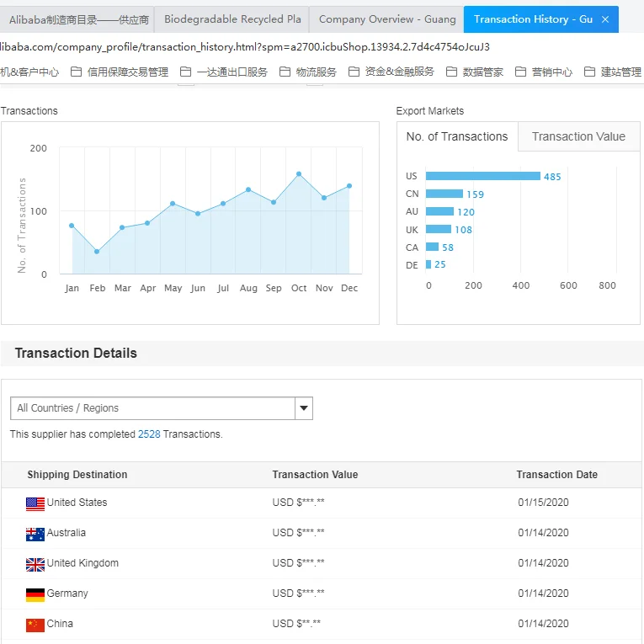Click the browser address bar URL

click(x=244, y=47)
